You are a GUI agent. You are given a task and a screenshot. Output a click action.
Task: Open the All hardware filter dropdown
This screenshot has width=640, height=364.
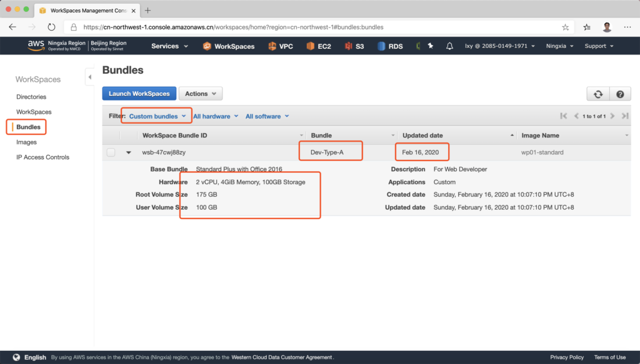tap(216, 116)
